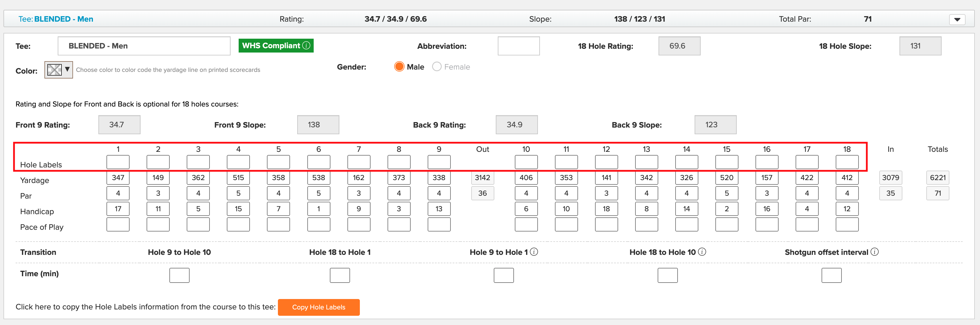
Task: Click the 18 Hole Rating field 69.6
Action: pos(680,46)
